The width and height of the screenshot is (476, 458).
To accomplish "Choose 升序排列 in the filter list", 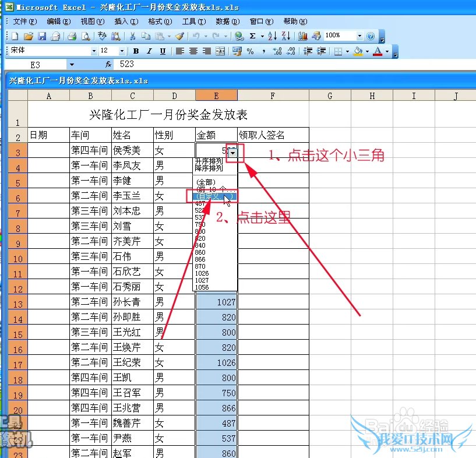I will (x=209, y=161).
